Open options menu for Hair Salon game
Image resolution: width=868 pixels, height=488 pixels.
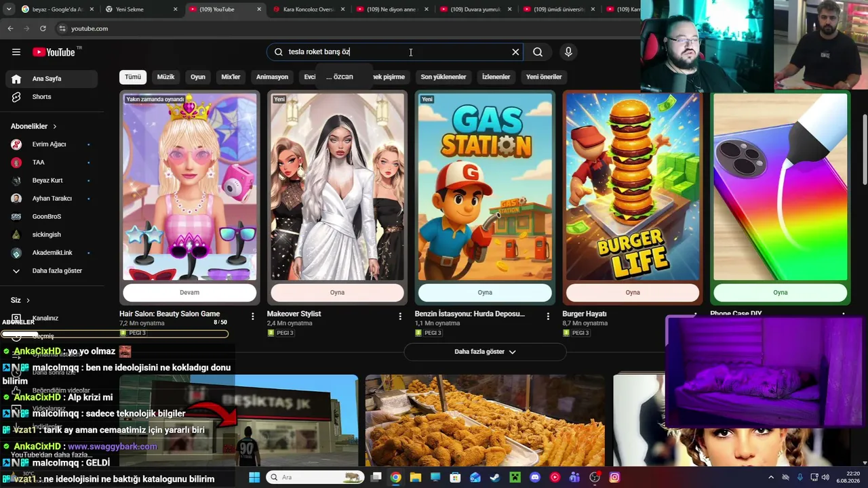(x=252, y=317)
